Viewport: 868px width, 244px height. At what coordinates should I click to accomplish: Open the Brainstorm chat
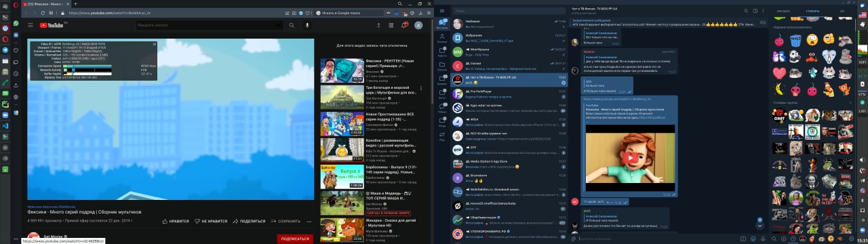click(x=509, y=178)
